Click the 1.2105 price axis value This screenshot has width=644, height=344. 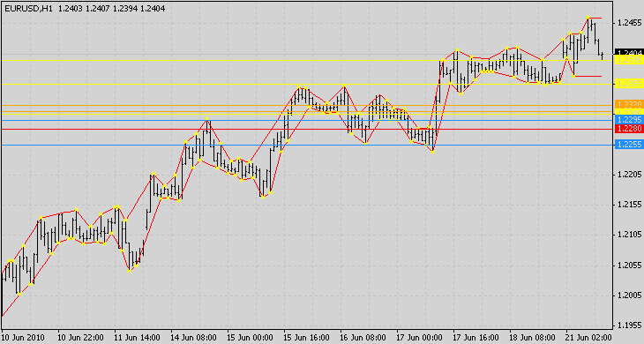[630, 235]
